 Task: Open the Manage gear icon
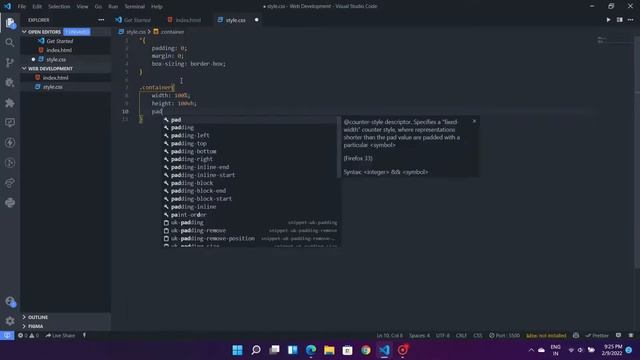coord(10,321)
